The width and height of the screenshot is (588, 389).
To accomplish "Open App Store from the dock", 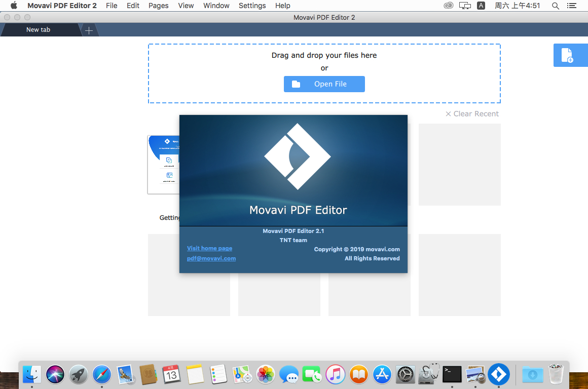I will [382, 375].
